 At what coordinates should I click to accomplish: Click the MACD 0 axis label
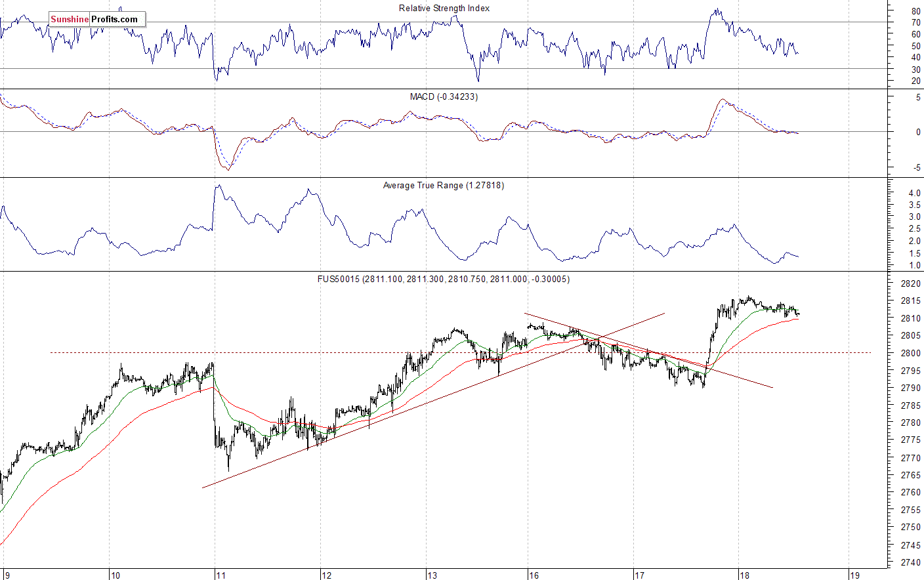click(918, 133)
